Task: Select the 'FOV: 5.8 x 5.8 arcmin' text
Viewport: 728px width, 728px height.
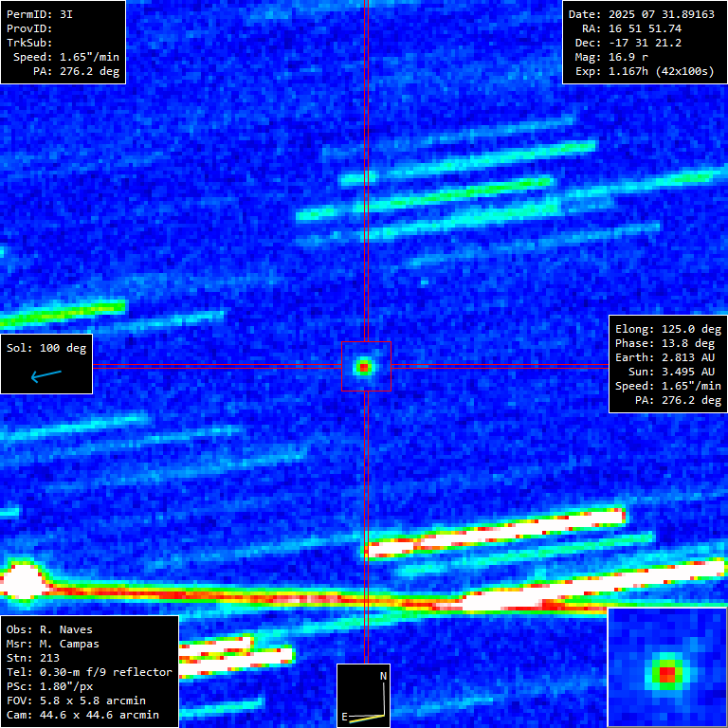Action: coord(76,701)
